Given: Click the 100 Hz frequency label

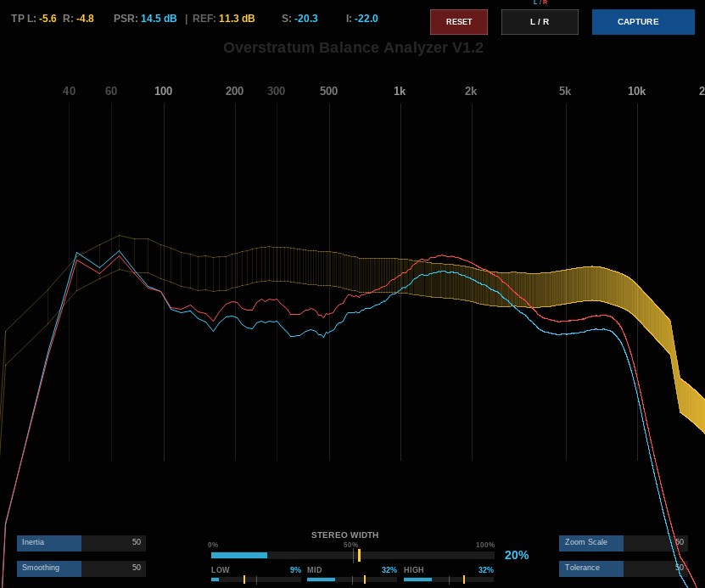Looking at the screenshot, I should pos(163,92).
